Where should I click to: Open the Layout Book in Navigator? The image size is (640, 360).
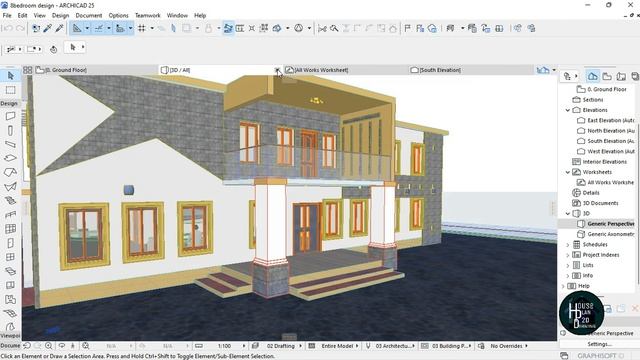(x=621, y=76)
